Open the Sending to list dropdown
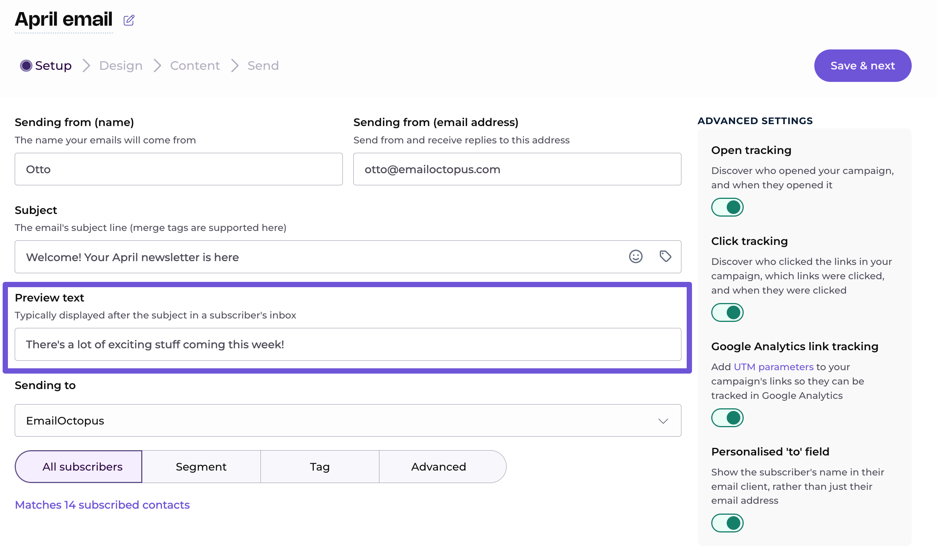Image resolution: width=937 pixels, height=560 pixels. (347, 420)
